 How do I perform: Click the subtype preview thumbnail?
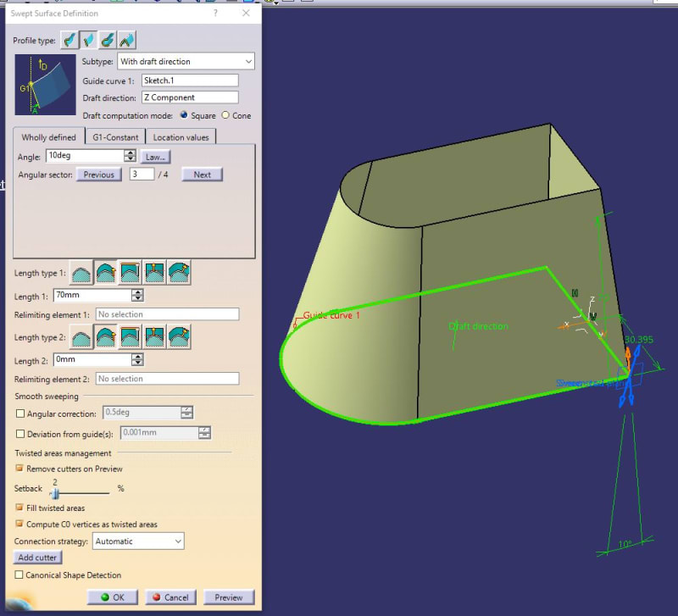click(46, 84)
